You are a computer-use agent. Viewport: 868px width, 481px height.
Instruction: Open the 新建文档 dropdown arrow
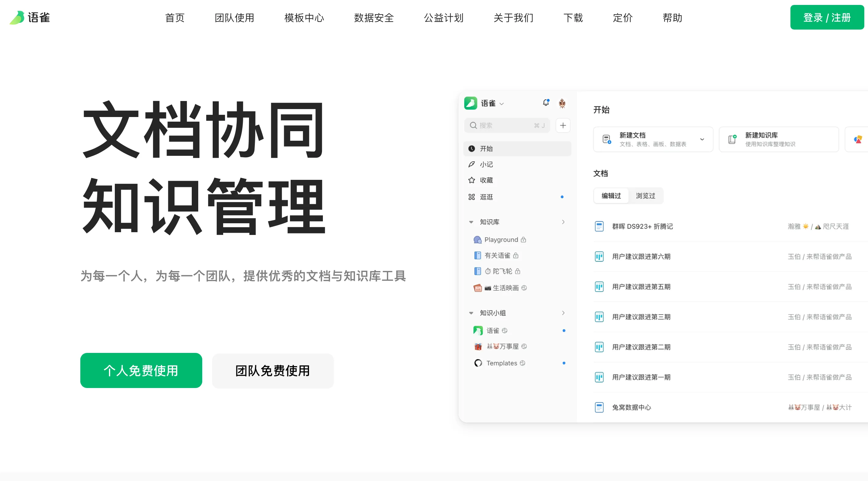pos(702,139)
